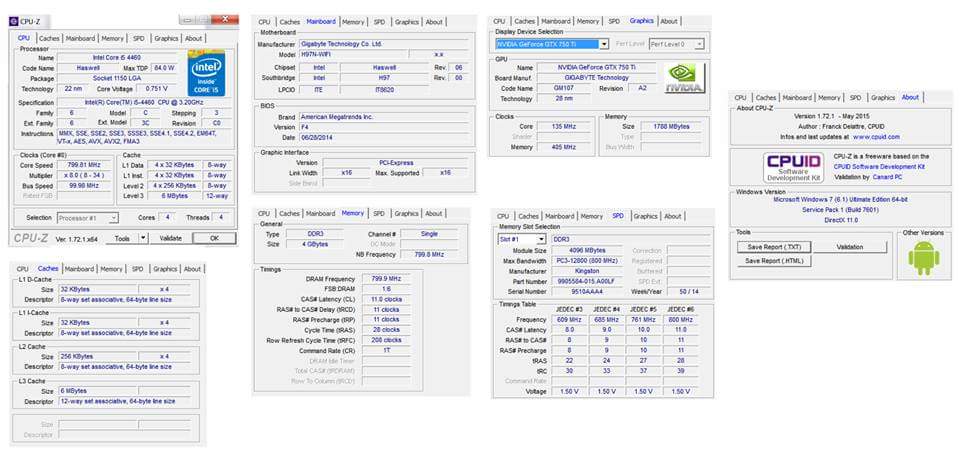Open the Tools dropdown arrow
960x455 pixels.
[x=143, y=238]
